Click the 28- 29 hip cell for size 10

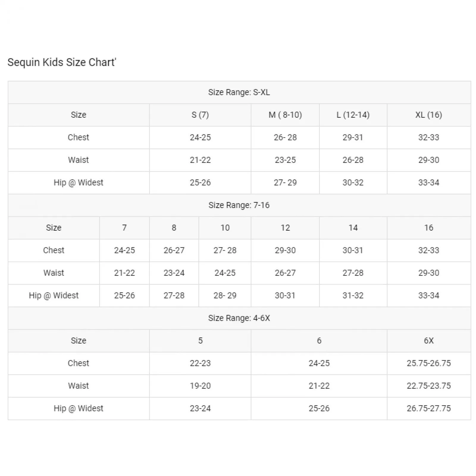[x=225, y=295]
